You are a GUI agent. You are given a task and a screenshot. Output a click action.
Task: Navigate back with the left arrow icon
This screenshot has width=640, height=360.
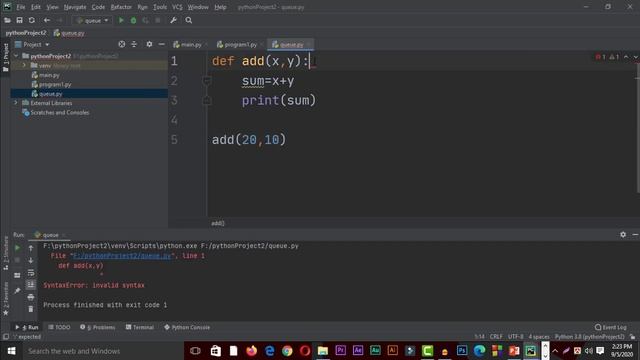[x=47, y=20]
